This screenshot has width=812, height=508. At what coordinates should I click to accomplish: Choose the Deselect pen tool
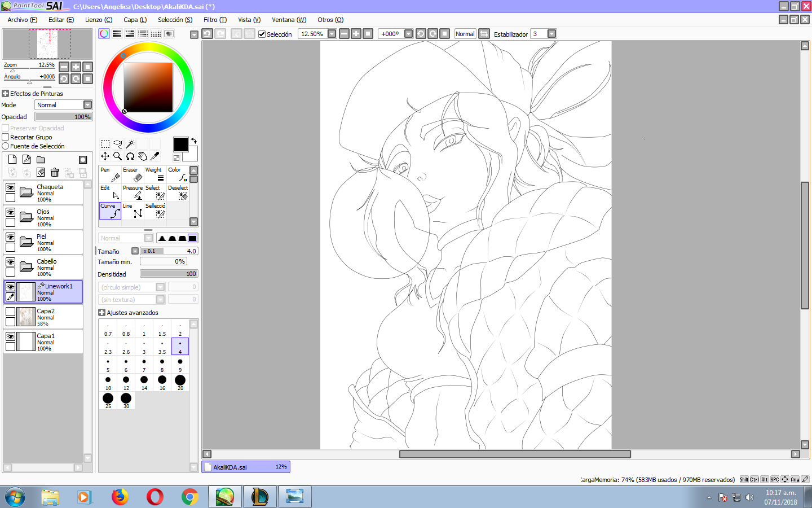[178, 192]
